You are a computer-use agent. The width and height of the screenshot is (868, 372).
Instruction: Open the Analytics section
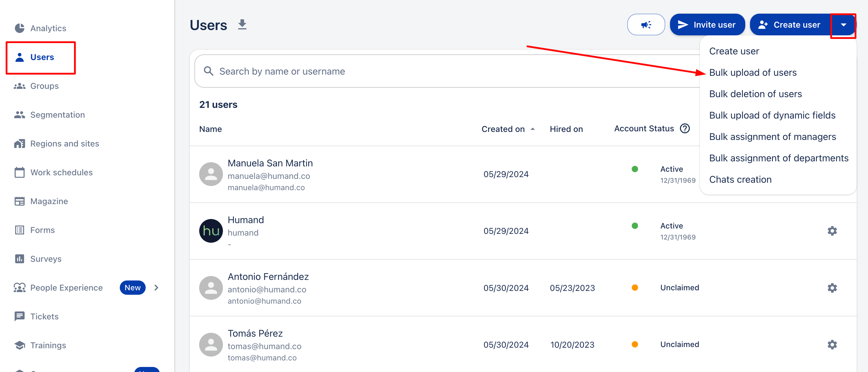48,28
